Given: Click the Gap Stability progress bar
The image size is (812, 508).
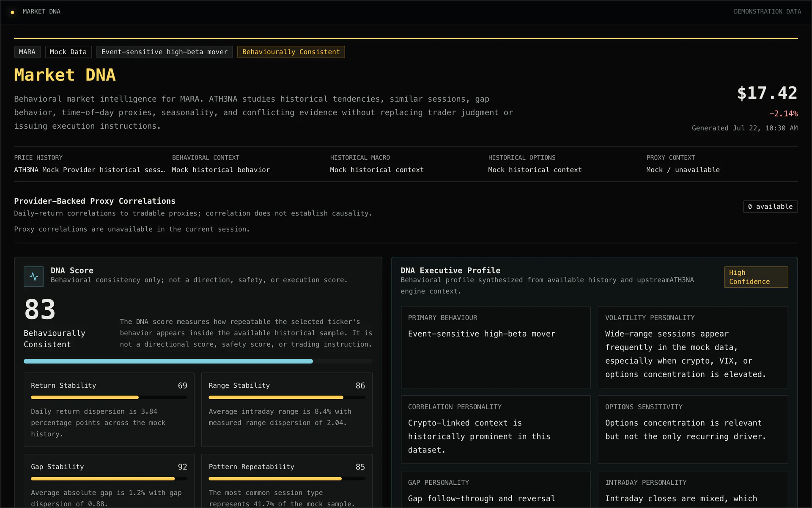Looking at the screenshot, I should (109, 479).
